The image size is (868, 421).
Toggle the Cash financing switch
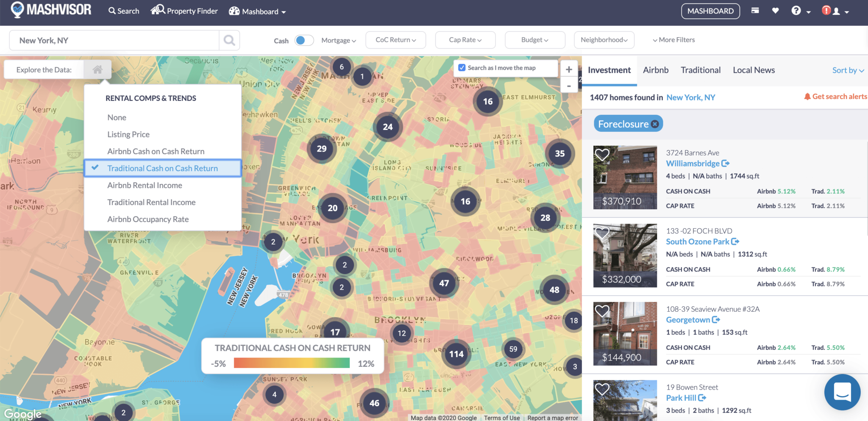click(x=304, y=40)
